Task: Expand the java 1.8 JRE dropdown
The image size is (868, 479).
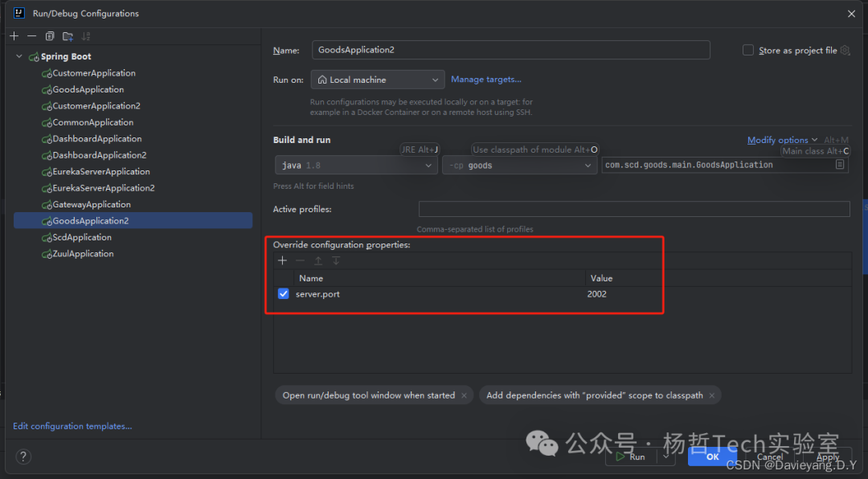Action: (355, 166)
